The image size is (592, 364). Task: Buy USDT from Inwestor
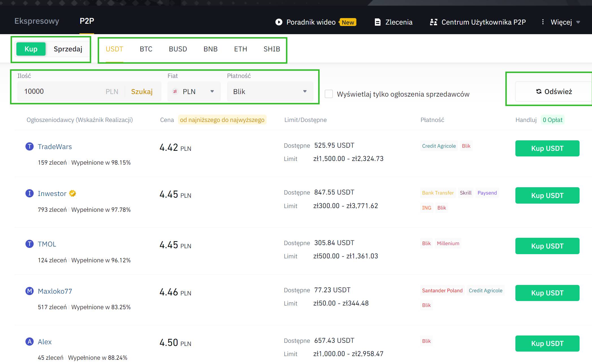[547, 195]
